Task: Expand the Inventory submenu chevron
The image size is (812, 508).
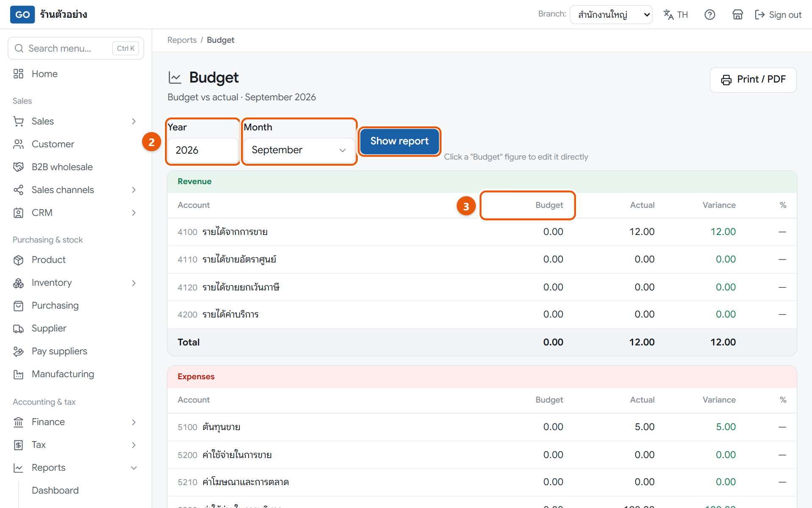Action: click(x=134, y=283)
